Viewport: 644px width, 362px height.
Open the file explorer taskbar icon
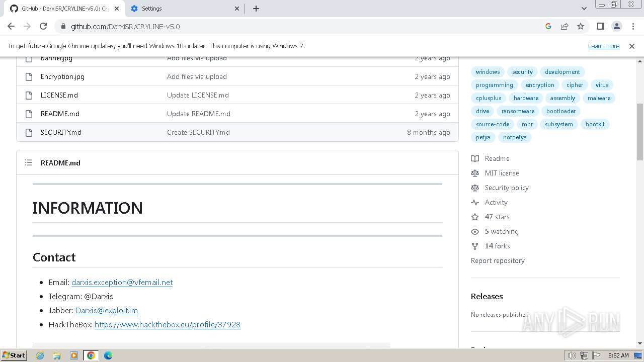pyautogui.click(x=57, y=355)
